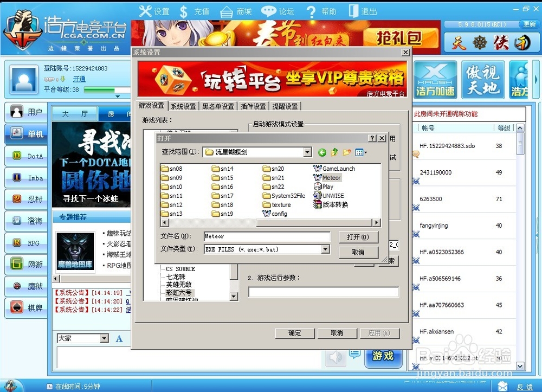Select 魔狱 in left sidebar
542x392 pixels.
click(x=26, y=286)
